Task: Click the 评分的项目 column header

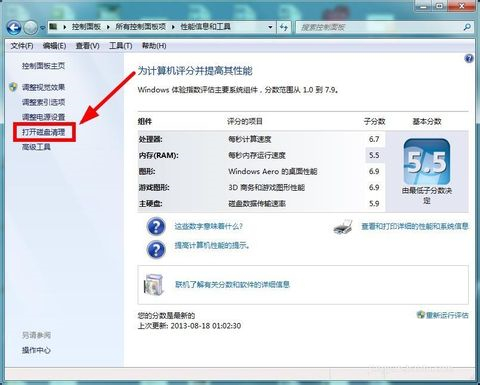Action: tap(245, 121)
